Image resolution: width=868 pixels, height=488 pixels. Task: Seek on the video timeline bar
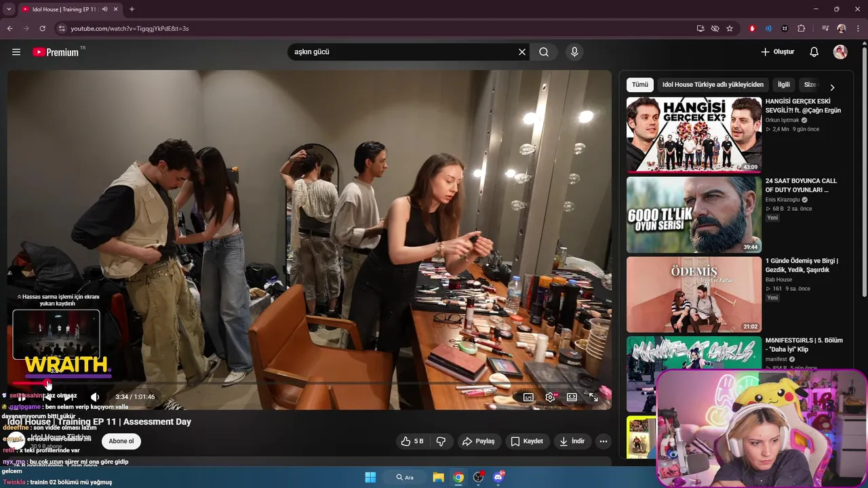(x=309, y=384)
